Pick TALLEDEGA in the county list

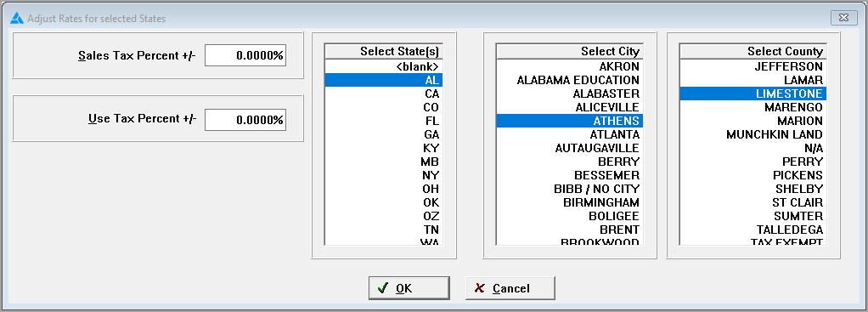[x=752, y=230]
